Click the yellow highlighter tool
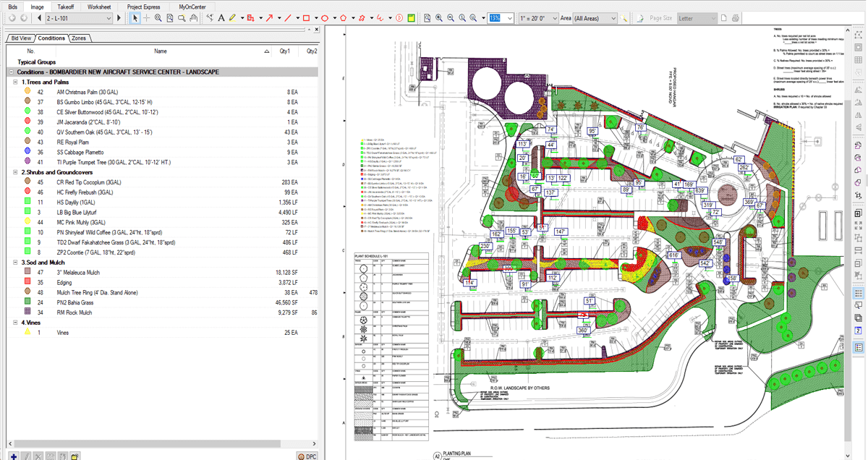 (x=231, y=17)
